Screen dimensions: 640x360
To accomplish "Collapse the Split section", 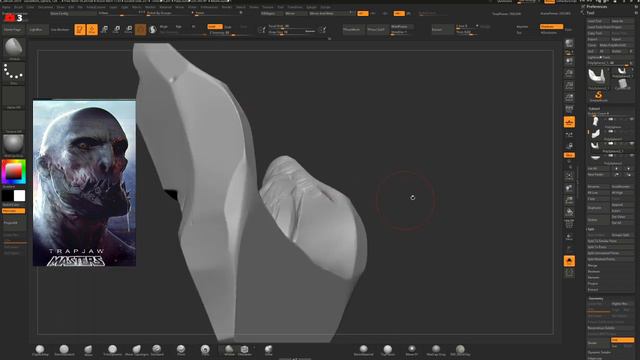I will (591, 229).
